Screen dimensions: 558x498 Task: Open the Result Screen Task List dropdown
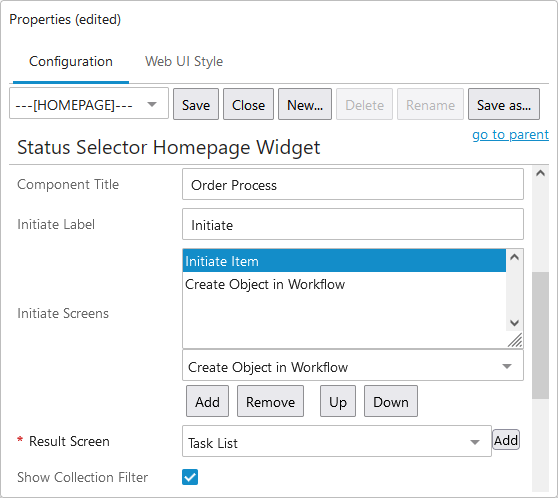[337, 442]
